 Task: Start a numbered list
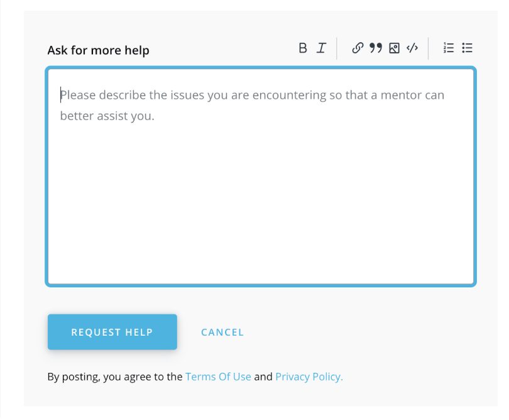coord(449,48)
